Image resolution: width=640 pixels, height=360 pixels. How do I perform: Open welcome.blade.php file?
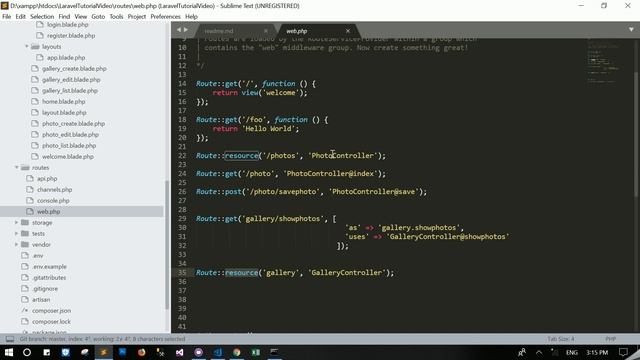(67, 157)
